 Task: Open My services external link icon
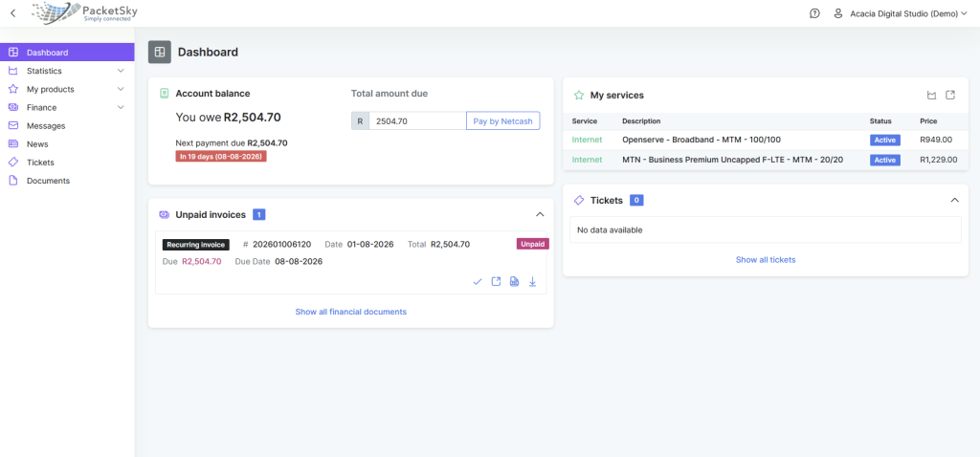(x=950, y=95)
